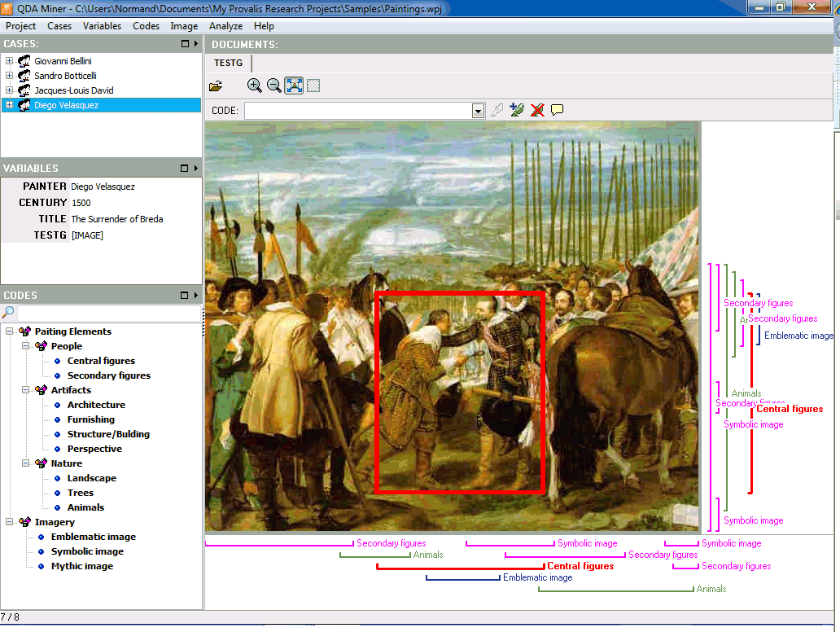Click the Sandro Botticelli case icon
This screenshot has width=840, height=632.
point(24,76)
